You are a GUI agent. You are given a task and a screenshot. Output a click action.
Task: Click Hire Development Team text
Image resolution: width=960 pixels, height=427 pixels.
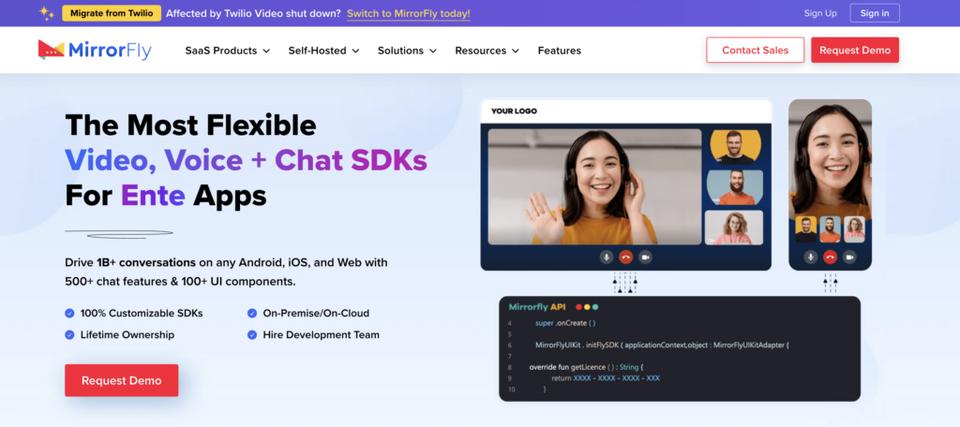[321, 334]
